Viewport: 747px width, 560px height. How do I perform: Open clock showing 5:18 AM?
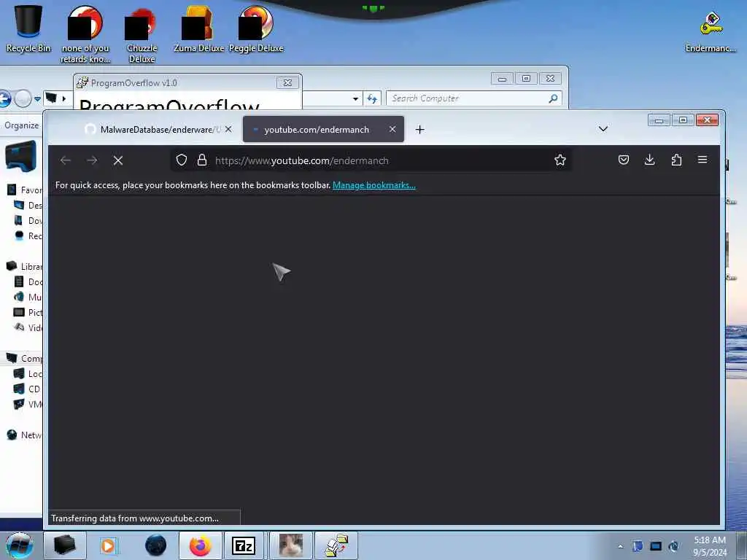point(710,546)
